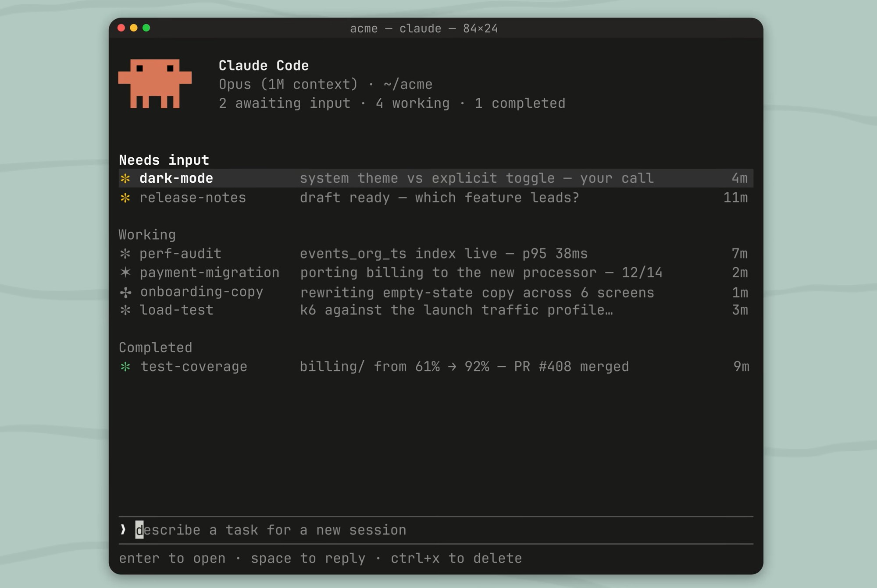Click the green asterisk beside test-coverage
The height and width of the screenshot is (588, 877).
[125, 367]
